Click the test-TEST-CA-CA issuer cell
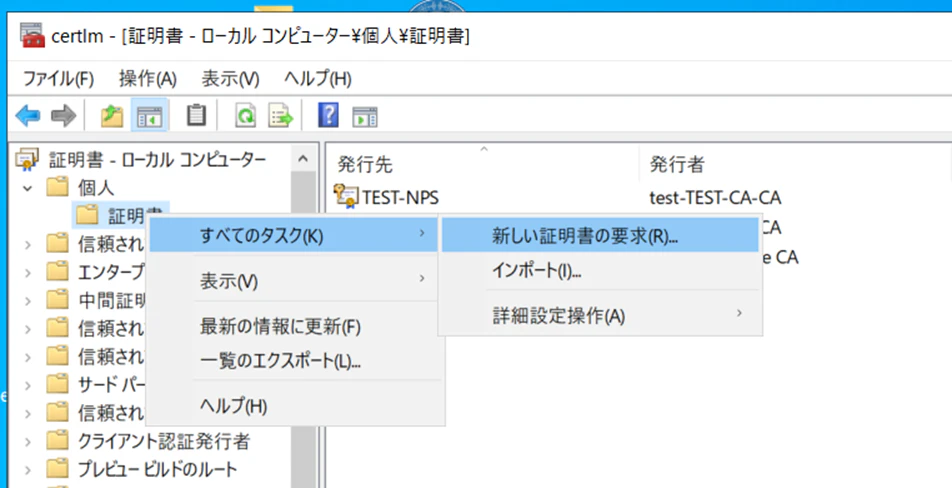952x488 pixels. pos(715,198)
